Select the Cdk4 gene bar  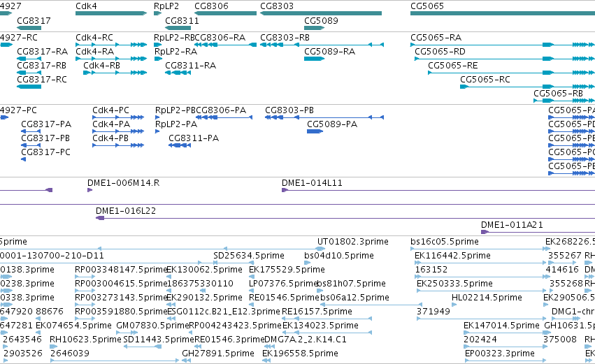[x=111, y=13]
